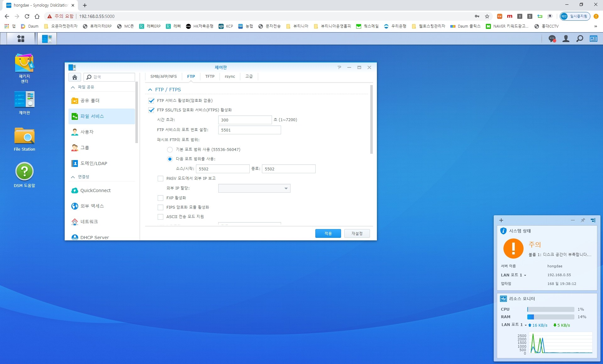Minimize the widget panel
The width and height of the screenshot is (603, 364).
pyautogui.click(x=573, y=220)
